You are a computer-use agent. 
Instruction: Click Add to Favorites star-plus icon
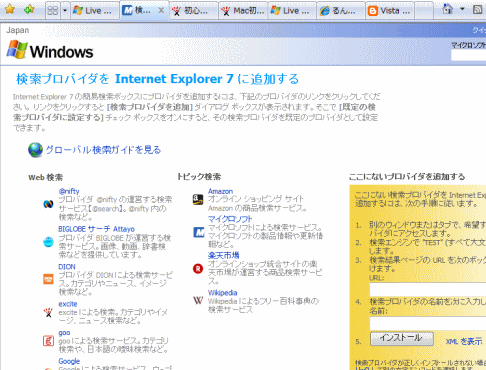tap(29, 9)
